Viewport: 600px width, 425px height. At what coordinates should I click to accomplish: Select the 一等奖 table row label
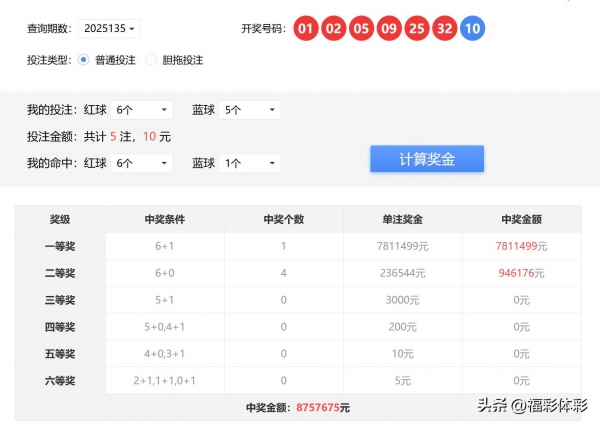click(61, 246)
